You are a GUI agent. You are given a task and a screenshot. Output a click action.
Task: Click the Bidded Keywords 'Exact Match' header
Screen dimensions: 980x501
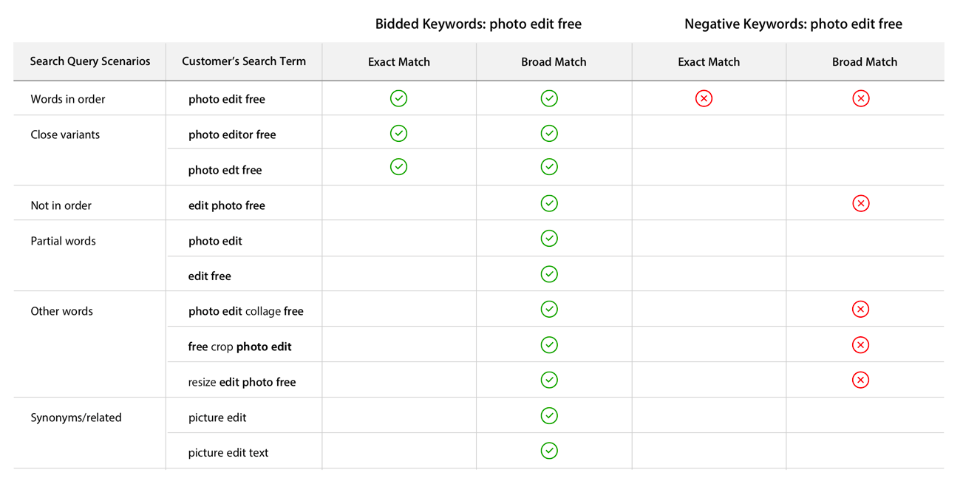tap(399, 62)
